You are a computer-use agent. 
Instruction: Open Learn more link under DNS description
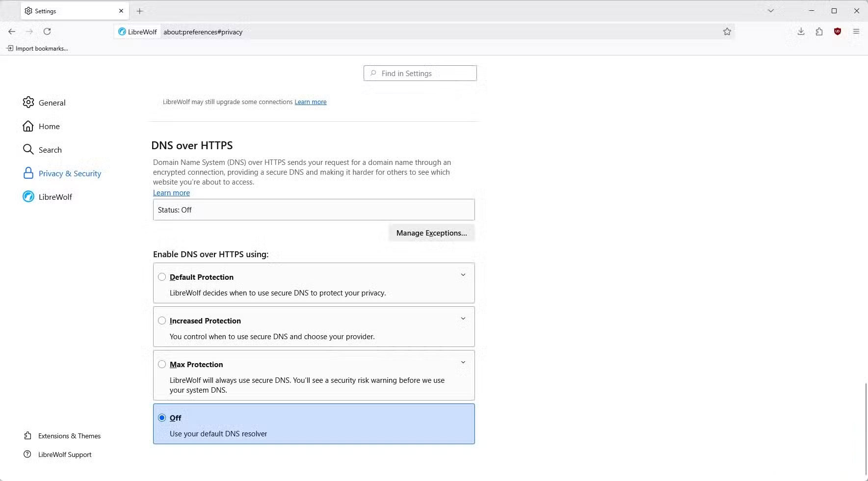tap(171, 193)
